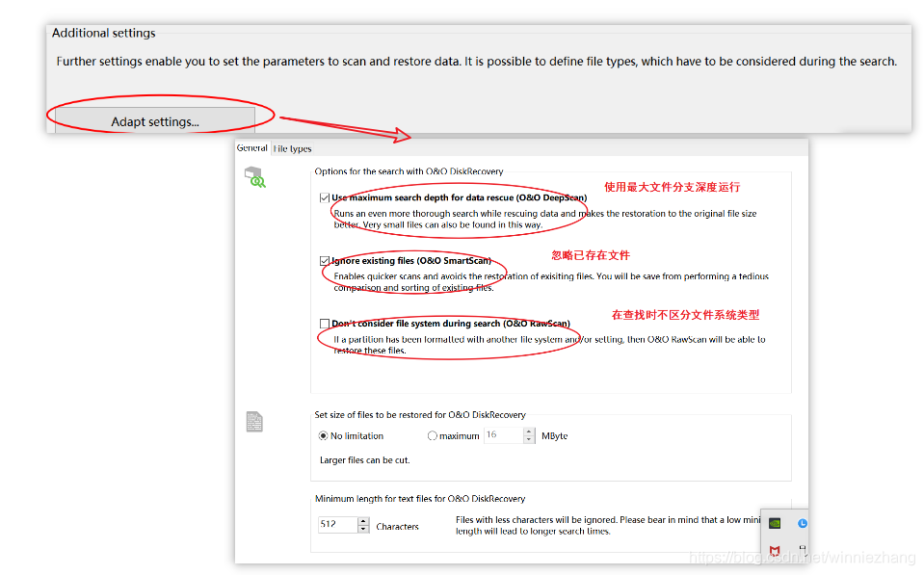
Task: Switch to the General tab
Action: tap(252, 148)
